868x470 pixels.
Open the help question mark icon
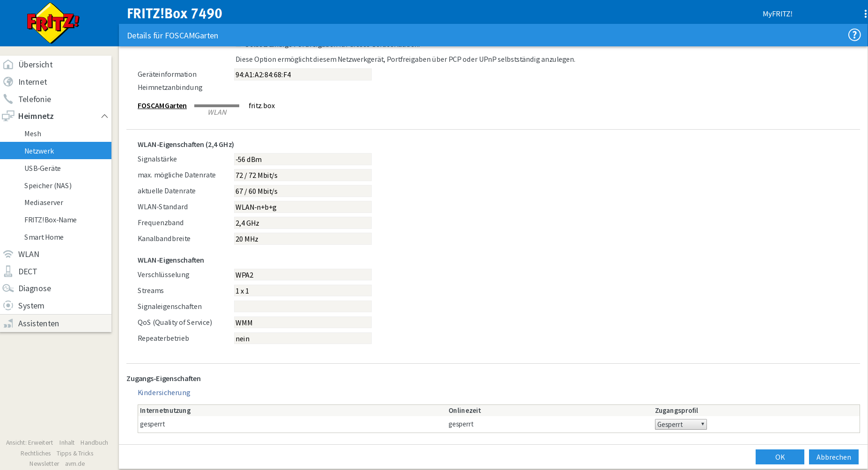(x=854, y=35)
